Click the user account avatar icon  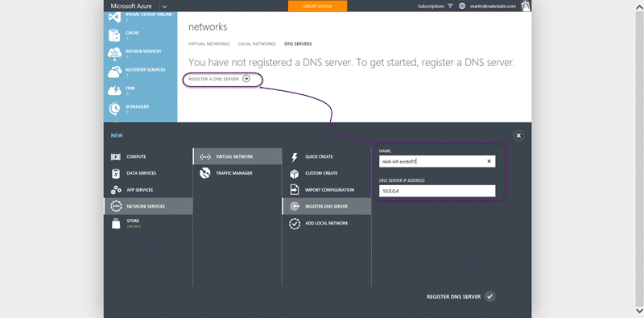(x=526, y=6)
